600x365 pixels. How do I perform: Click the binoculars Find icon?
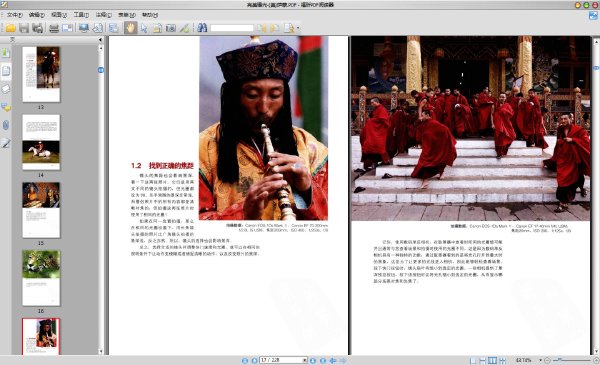coord(202,28)
